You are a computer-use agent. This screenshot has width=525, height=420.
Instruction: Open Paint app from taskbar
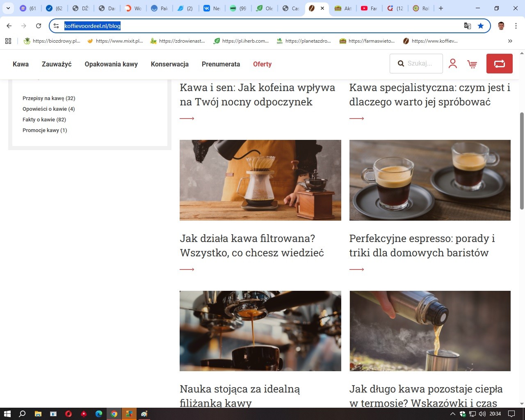pos(144,414)
